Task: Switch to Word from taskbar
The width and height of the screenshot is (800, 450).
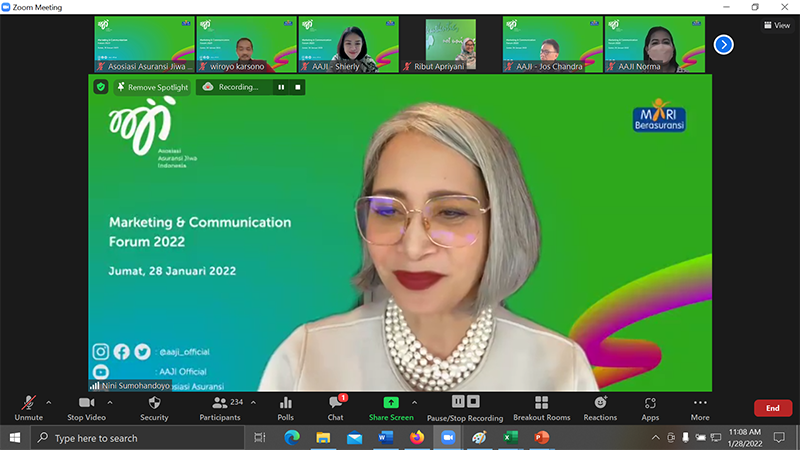Action: click(x=386, y=438)
